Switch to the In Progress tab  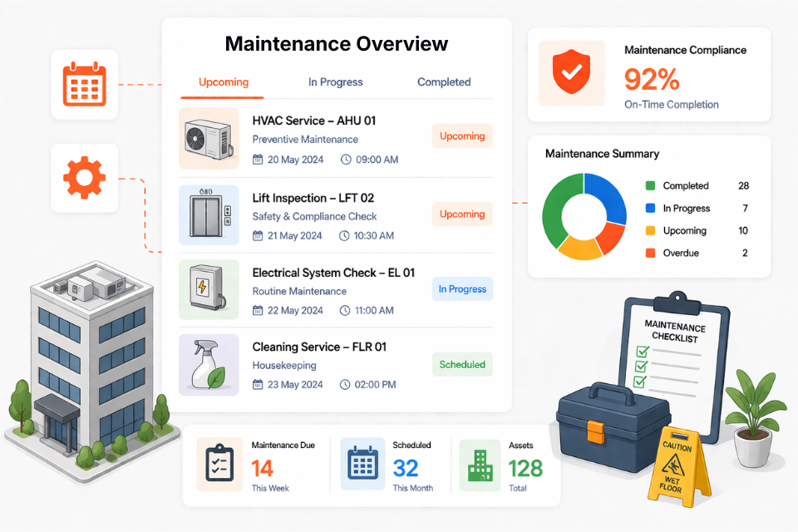tap(335, 82)
